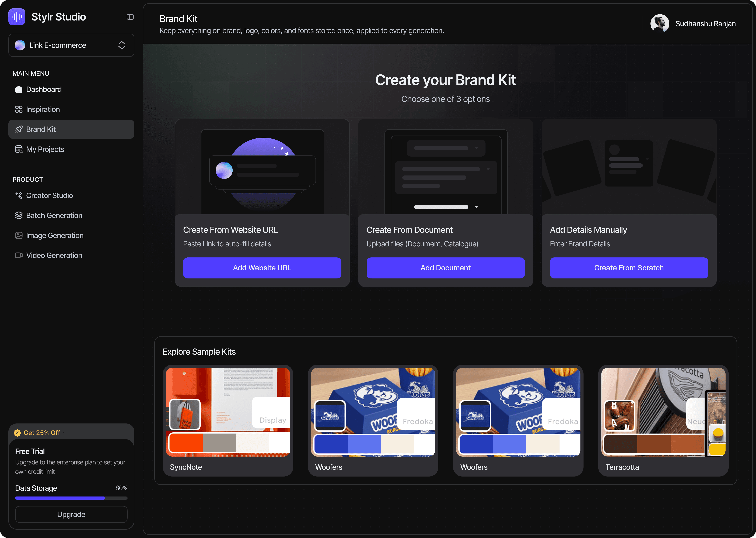This screenshot has width=756, height=538.
Task: Click the My Projects icon
Action: click(x=19, y=149)
